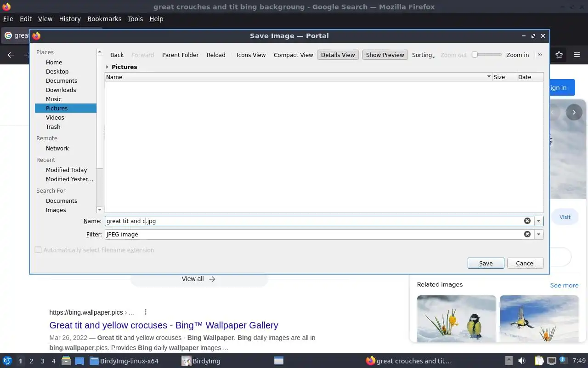This screenshot has height=368, width=588.
Task: Click the network tray icon
Action: 552,361
